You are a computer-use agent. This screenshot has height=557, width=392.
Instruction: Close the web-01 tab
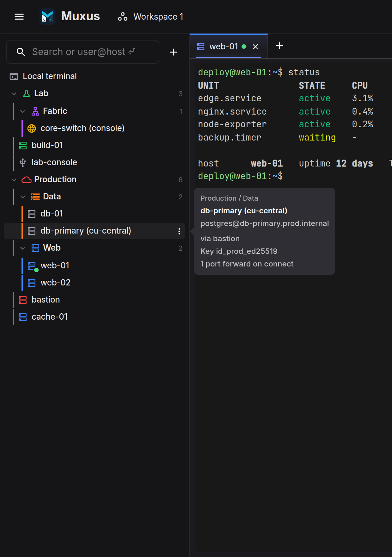(x=255, y=47)
